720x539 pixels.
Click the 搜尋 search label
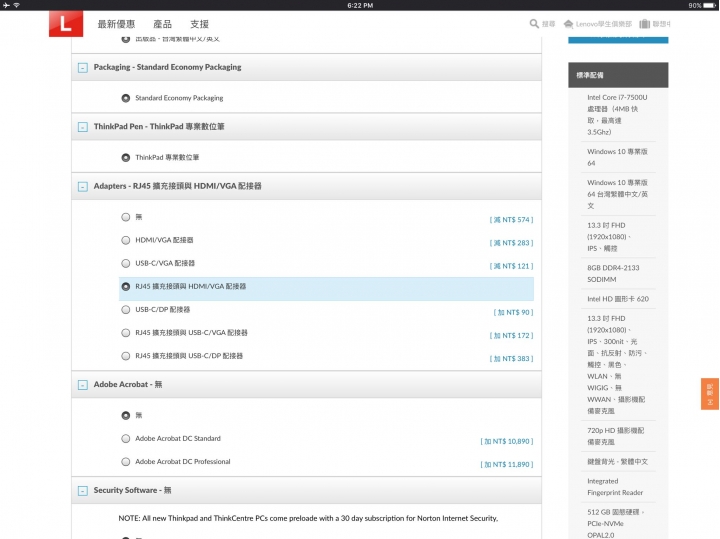point(548,24)
